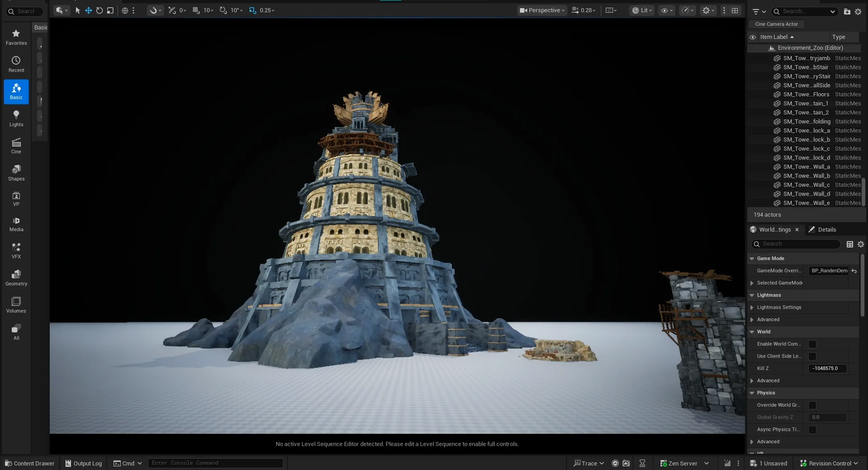
Task: Toggle Use Client Side Level checkbox
Action: (x=812, y=356)
